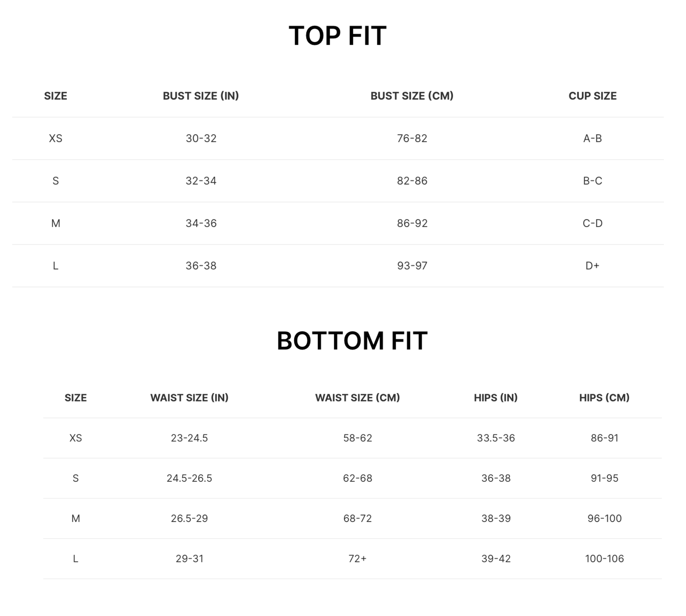Click the 86-92 bust centimeters cell
Viewport: 686px width, 616px height.
pos(412,223)
